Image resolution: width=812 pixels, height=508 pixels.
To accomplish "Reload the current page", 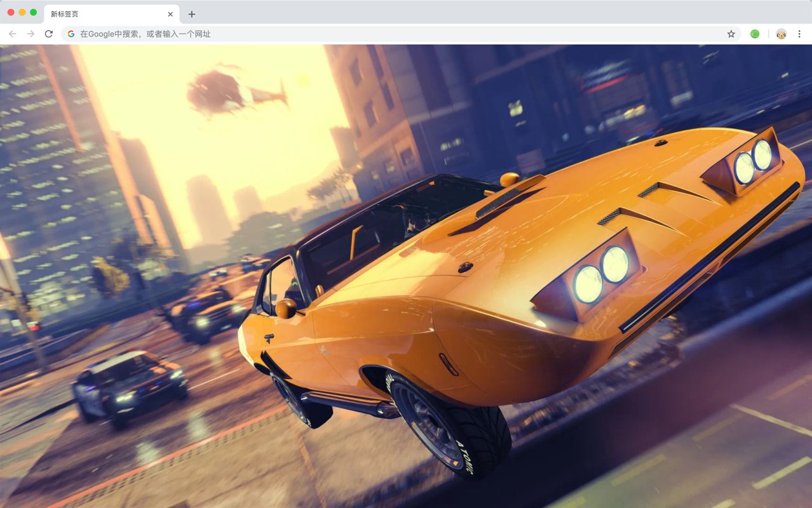I will point(48,34).
